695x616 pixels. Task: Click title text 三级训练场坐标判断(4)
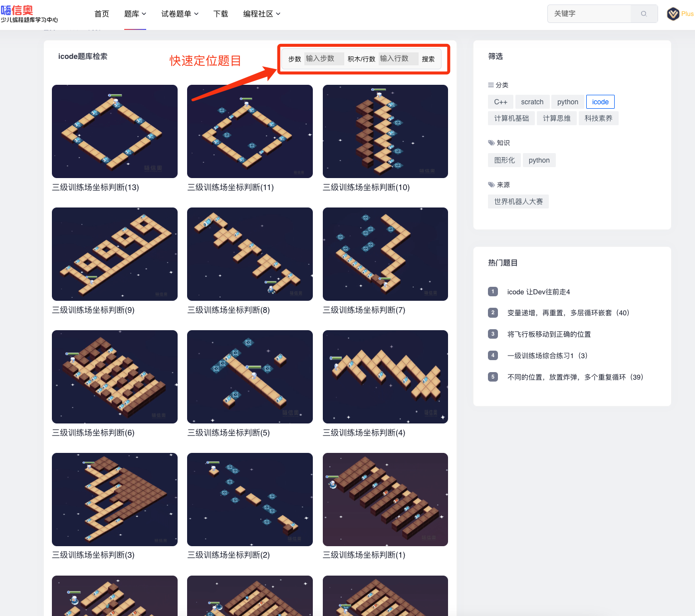tap(364, 433)
